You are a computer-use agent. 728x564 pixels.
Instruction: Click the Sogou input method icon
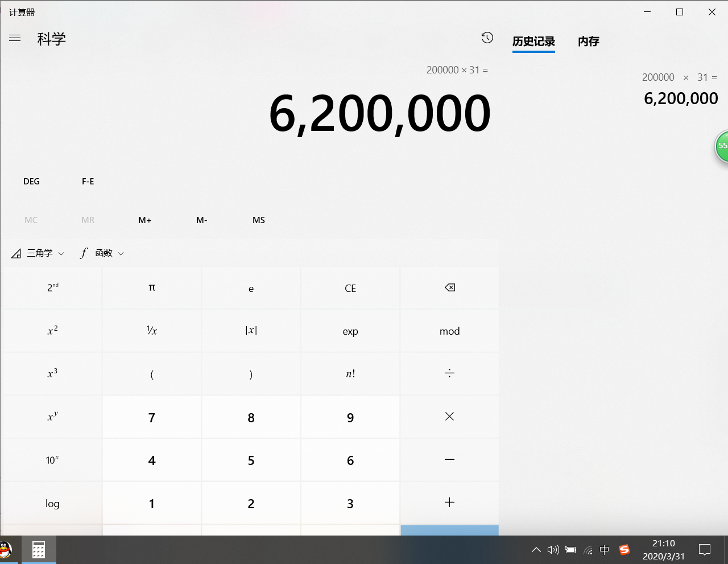click(624, 550)
